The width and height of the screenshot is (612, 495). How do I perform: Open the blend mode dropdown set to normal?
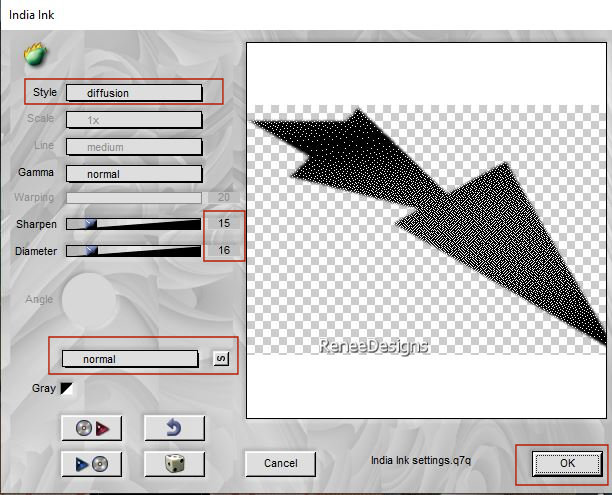(130, 359)
